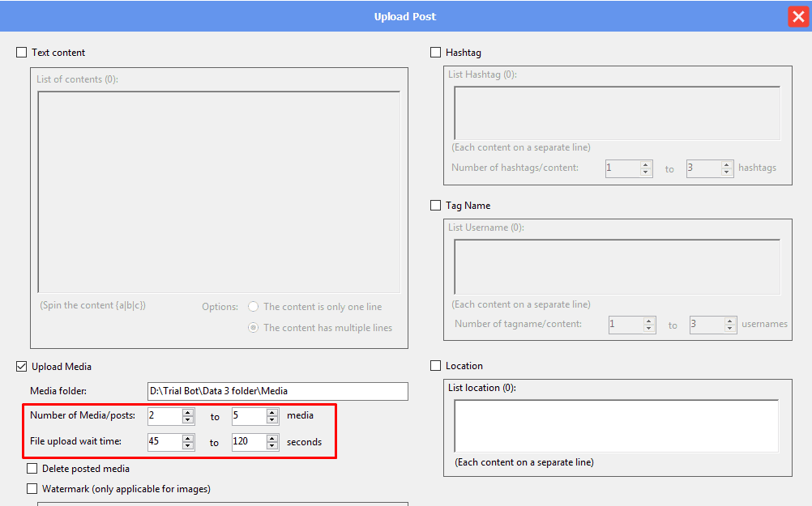Close the Upload Post dialog
This screenshot has width=812, height=506.
(x=797, y=17)
